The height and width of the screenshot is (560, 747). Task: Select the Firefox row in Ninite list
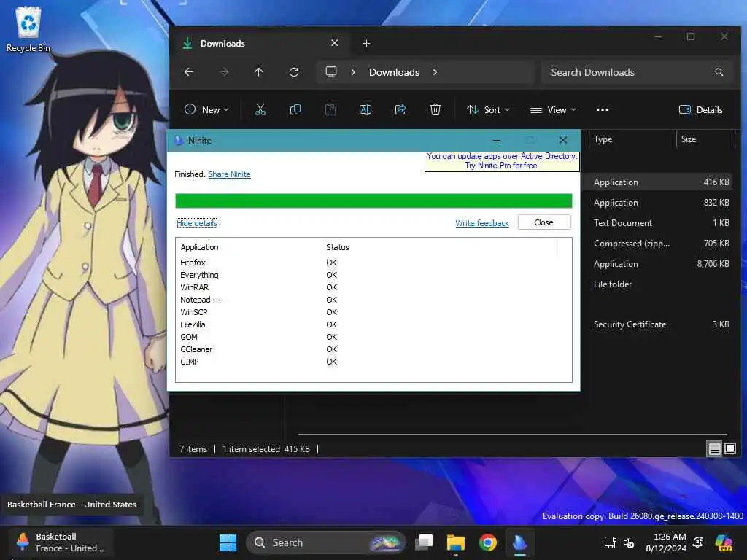tap(373, 262)
